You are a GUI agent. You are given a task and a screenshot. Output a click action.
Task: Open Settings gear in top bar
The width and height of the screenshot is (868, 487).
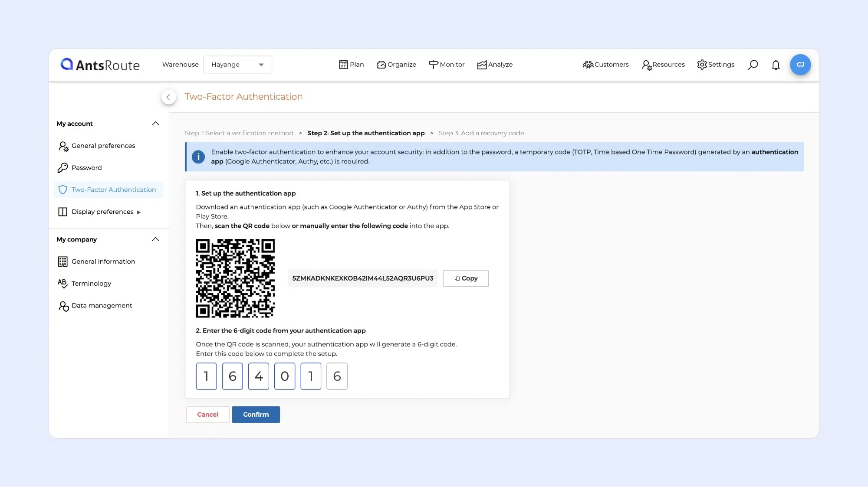[x=716, y=65]
